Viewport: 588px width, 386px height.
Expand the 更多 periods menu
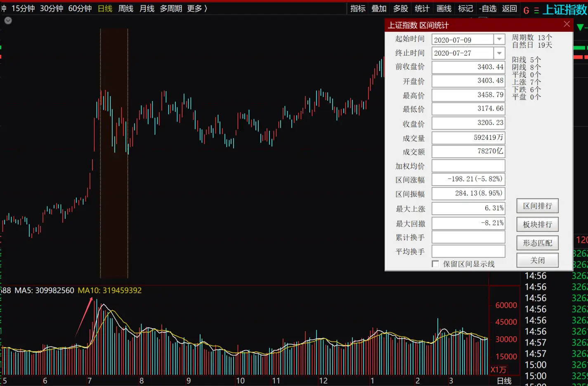(x=197, y=9)
